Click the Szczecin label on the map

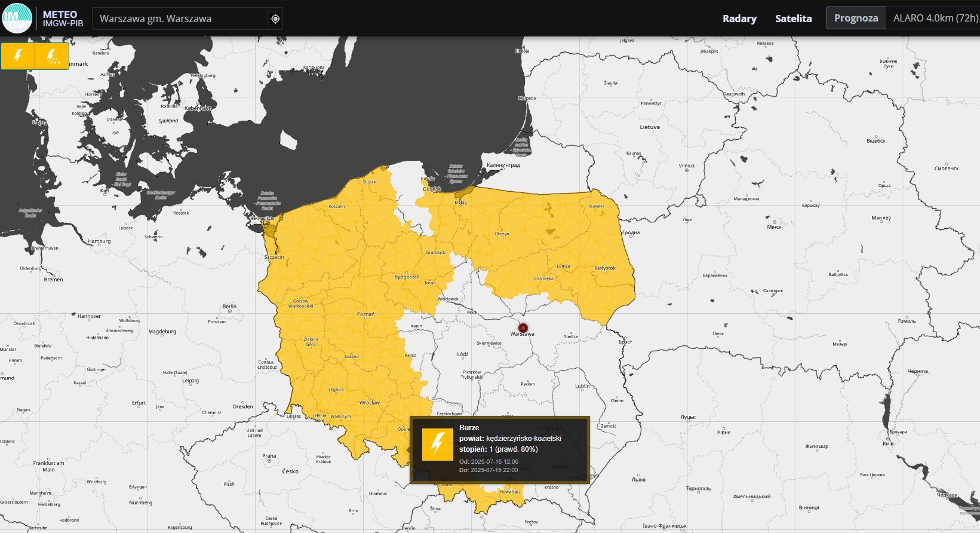(274, 257)
